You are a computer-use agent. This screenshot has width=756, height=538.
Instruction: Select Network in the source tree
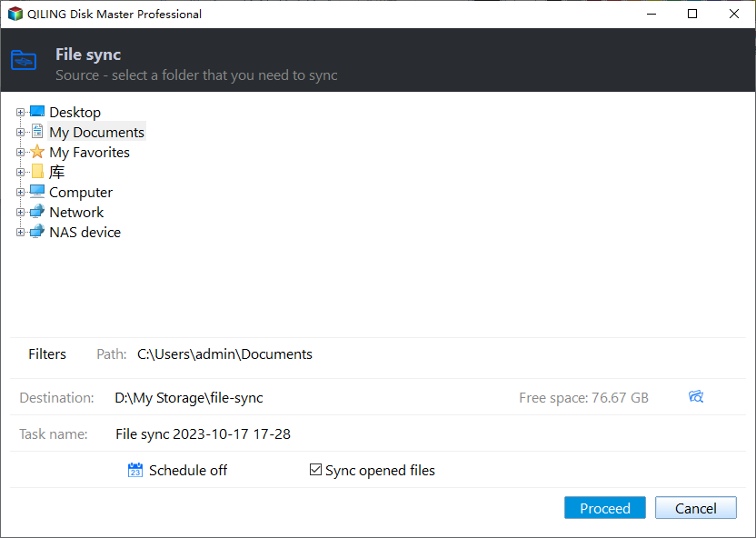tap(76, 212)
